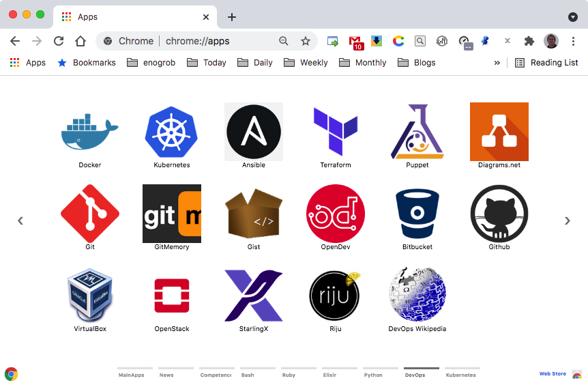Open the Ansible app

tap(254, 132)
